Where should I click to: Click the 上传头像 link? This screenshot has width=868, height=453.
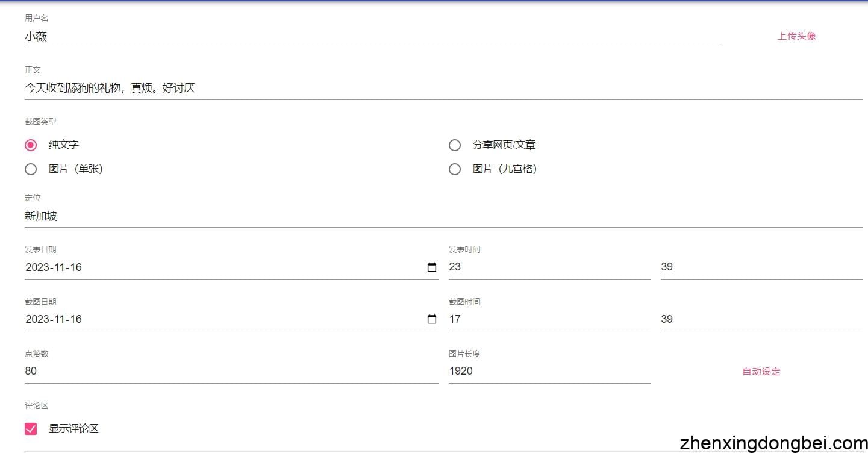tap(796, 36)
